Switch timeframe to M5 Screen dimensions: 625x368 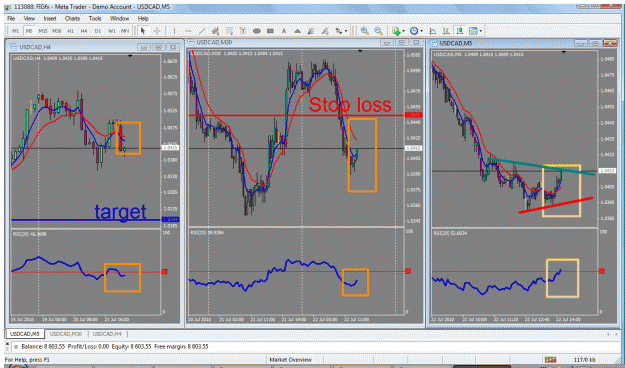pos(29,31)
